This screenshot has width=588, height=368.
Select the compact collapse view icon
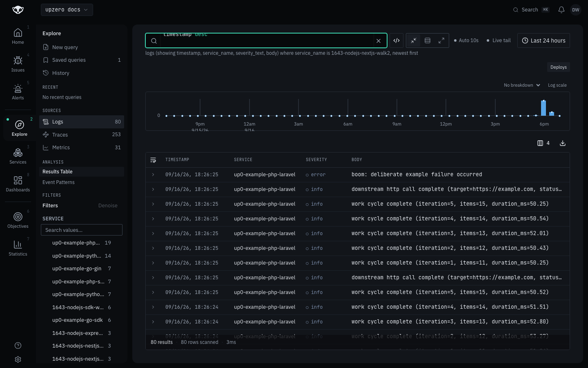click(414, 40)
